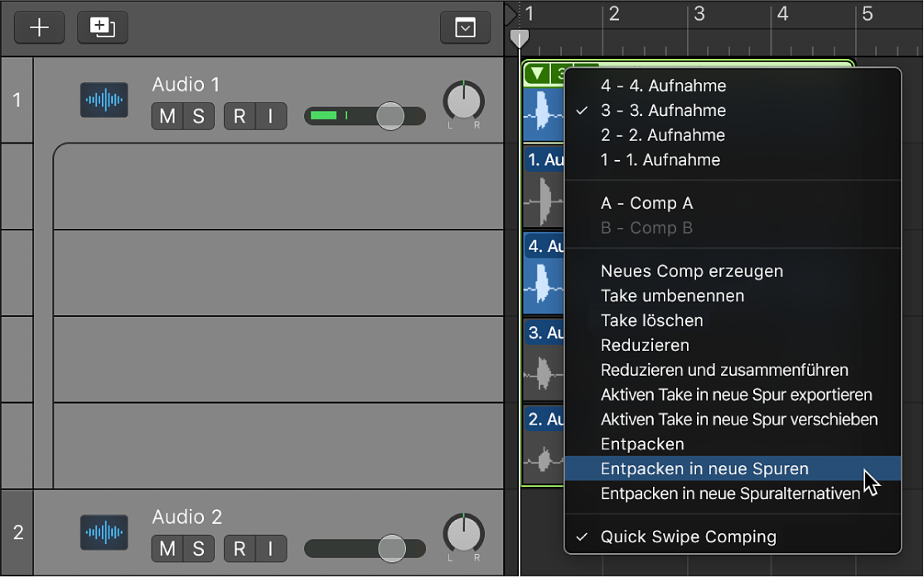This screenshot has width=924, height=578.
Task: Toggle input monitoring on Audio 1
Action: 271,116
